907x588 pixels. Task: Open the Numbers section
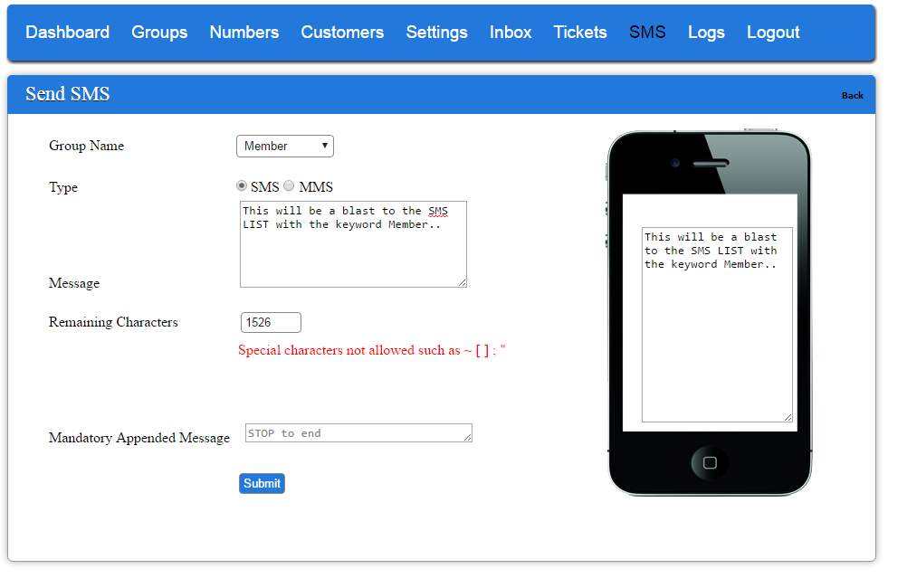[244, 33]
